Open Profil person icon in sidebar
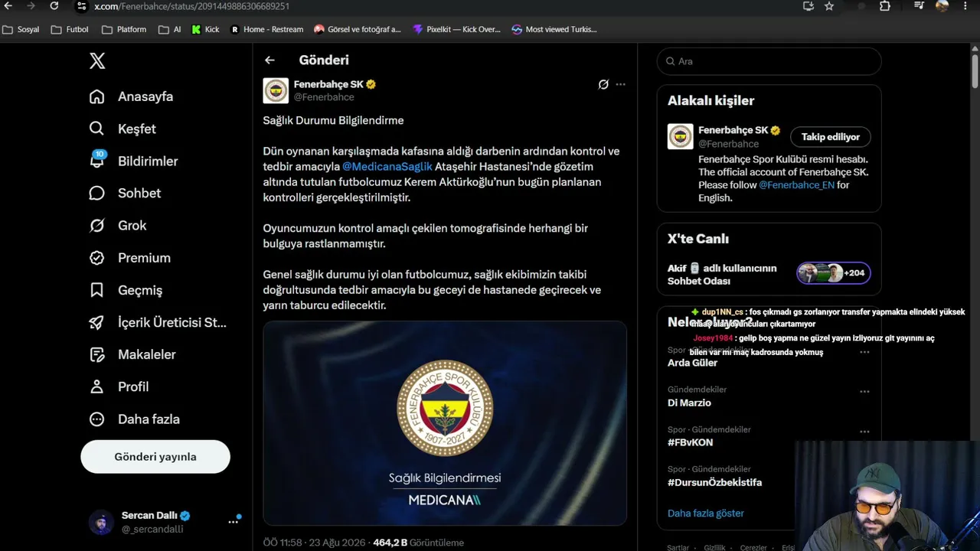This screenshot has height=551, width=980. [96, 386]
